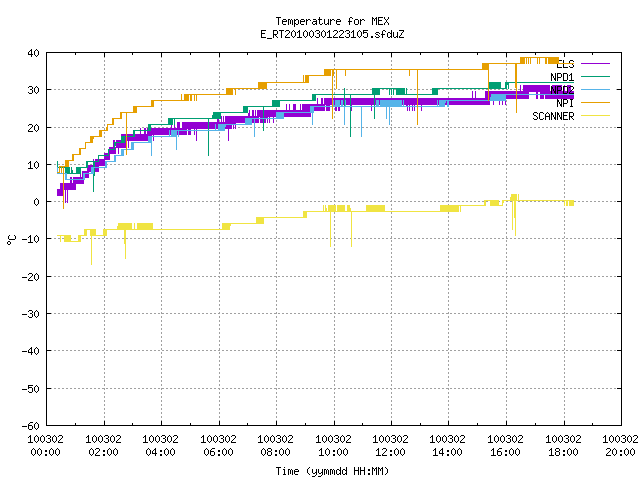
Task: Click the NPI legend label
Action: [x=565, y=103]
